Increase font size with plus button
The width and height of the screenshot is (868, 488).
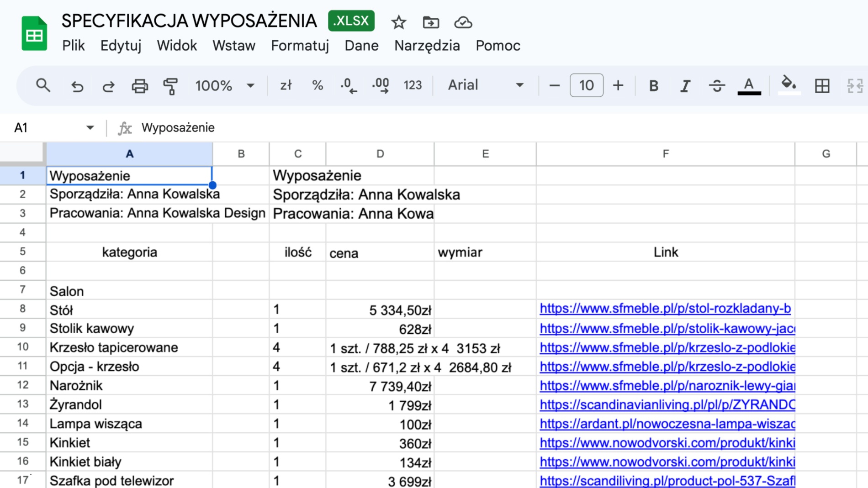point(618,85)
